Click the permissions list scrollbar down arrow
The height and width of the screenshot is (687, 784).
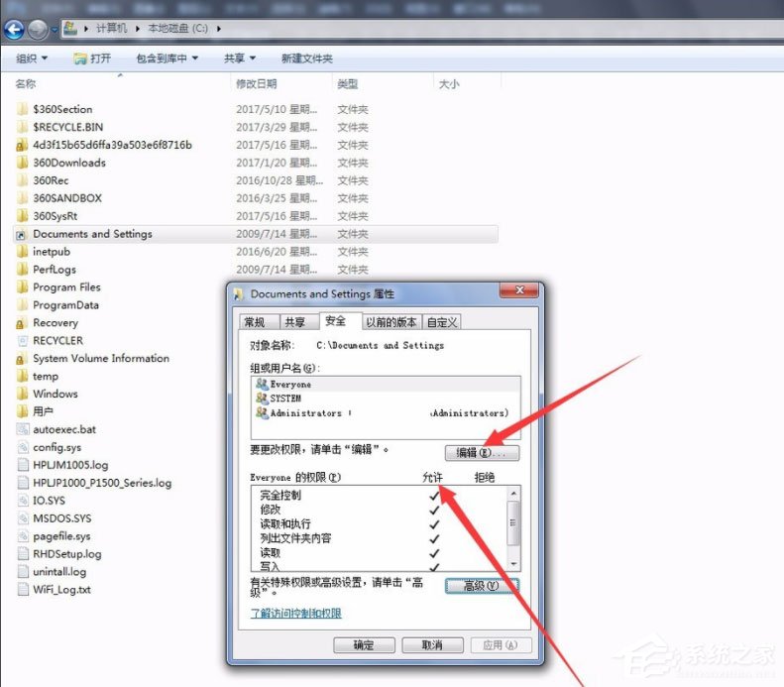click(x=512, y=562)
